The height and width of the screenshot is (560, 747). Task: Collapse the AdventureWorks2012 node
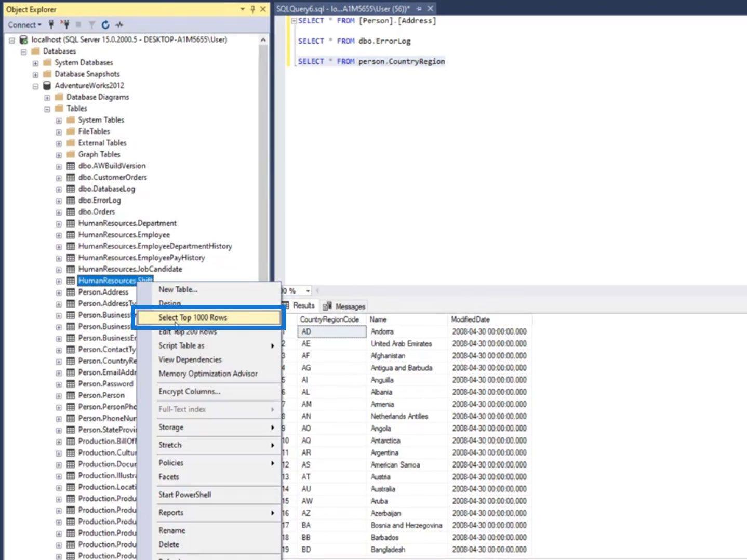35,86
